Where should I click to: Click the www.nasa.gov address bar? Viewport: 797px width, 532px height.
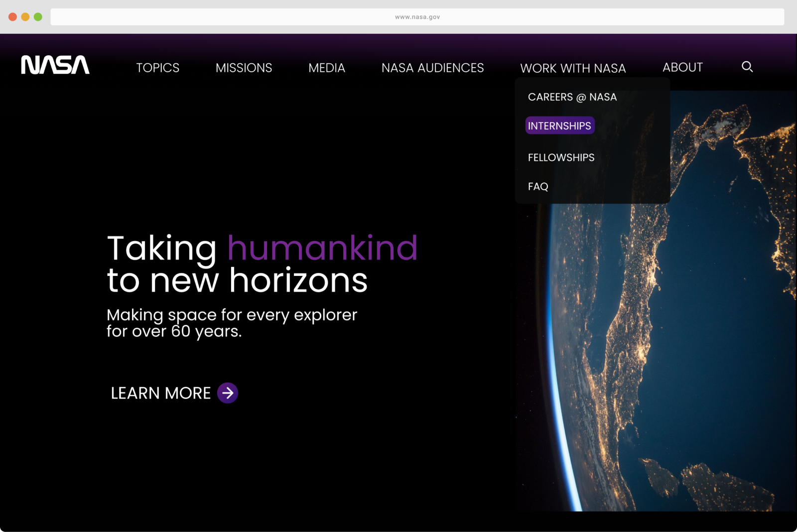tap(417, 17)
